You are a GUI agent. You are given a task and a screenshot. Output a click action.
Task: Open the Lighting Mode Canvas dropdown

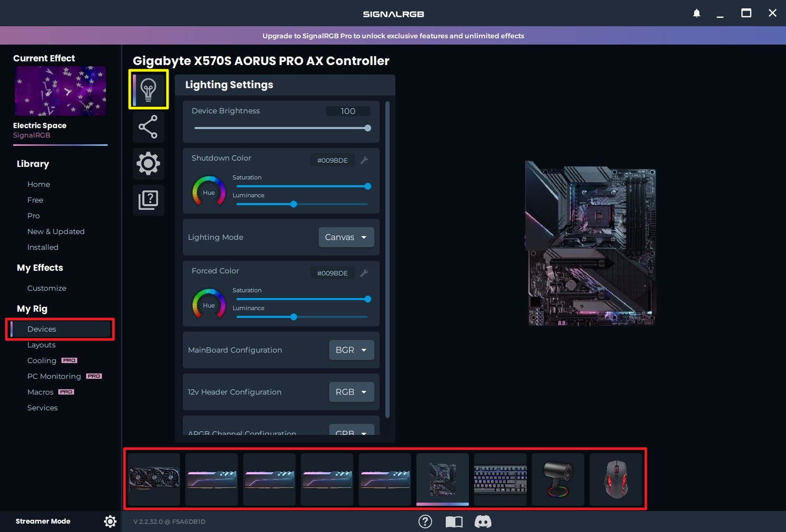point(346,237)
